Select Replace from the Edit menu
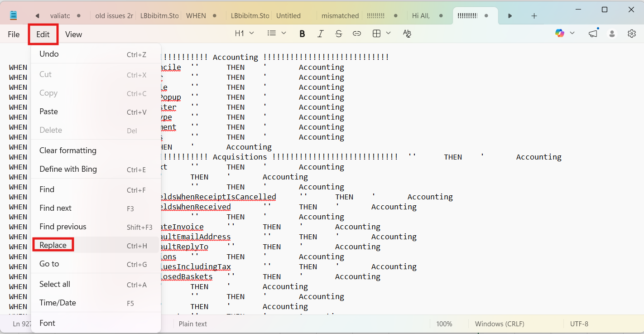Screen dimensions: 644x334 tap(53, 245)
